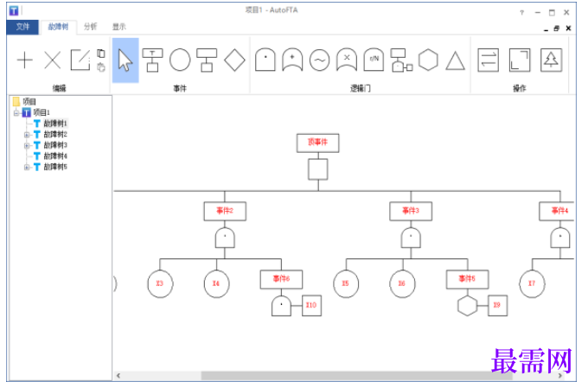
Task: Open the 文件 file menu
Action: (x=22, y=27)
